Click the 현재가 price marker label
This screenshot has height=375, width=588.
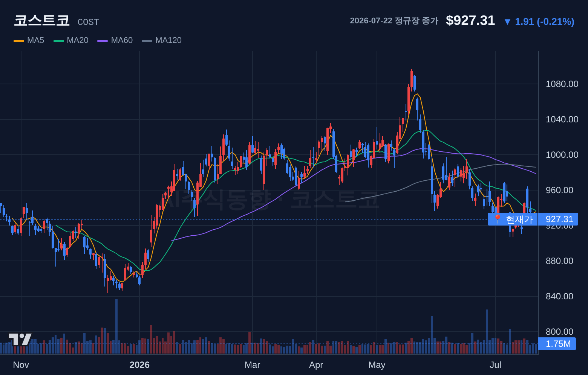click(x=513, y=219)
